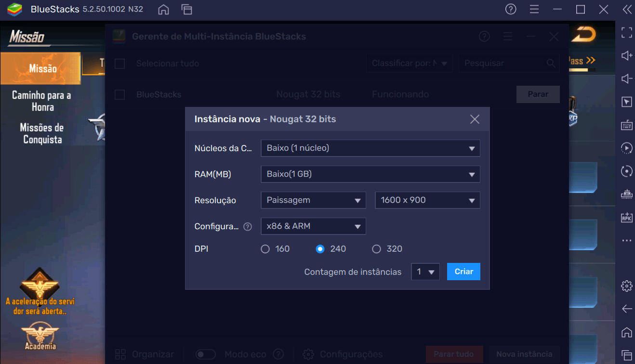Open BlueStacks settings gear in the sidebar
Screen dimensions: 635x364
tap(626, 286)
